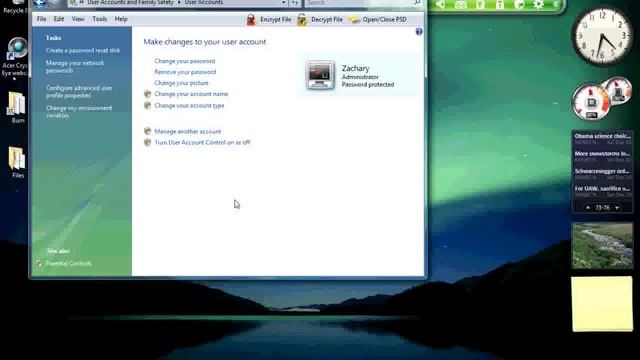Image resolution: width=640 pixels, height=360 pixels.
Task: Click Change your account name link
Action: (x=191, y=94)
